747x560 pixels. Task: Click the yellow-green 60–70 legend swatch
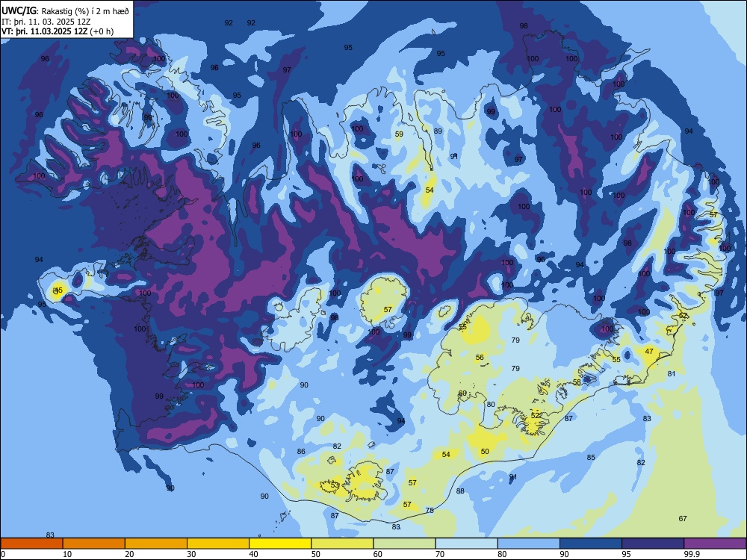click(x=404, y=544)
